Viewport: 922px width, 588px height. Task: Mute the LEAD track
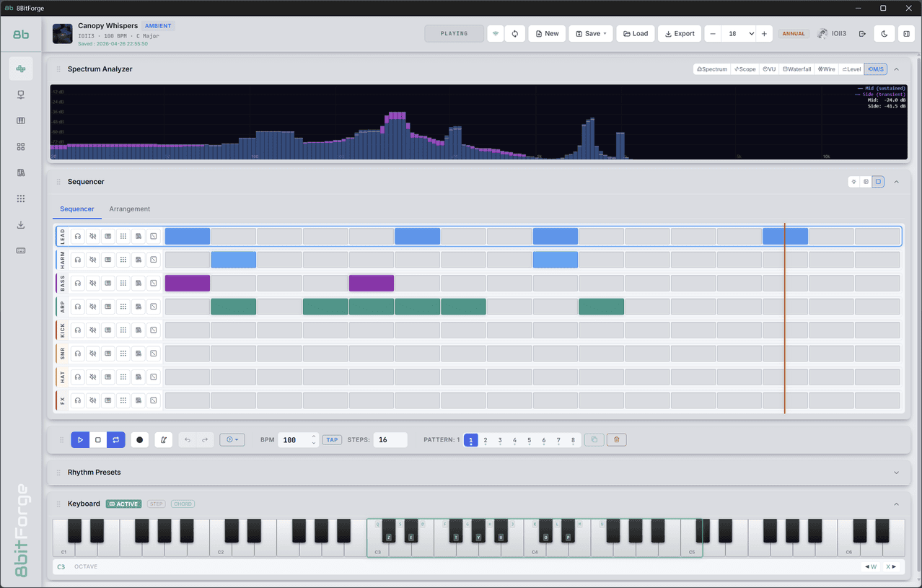[x=93, y=236]
